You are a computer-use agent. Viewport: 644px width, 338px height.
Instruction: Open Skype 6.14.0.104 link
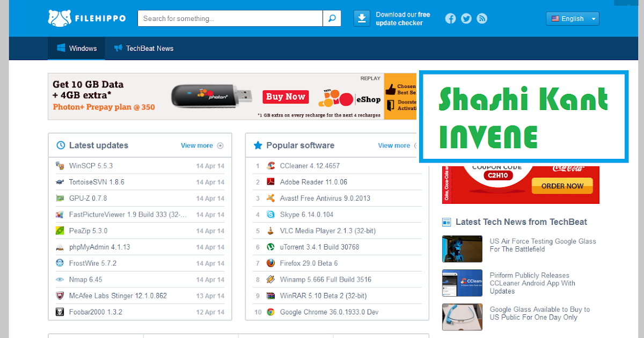tap(306, 215)
